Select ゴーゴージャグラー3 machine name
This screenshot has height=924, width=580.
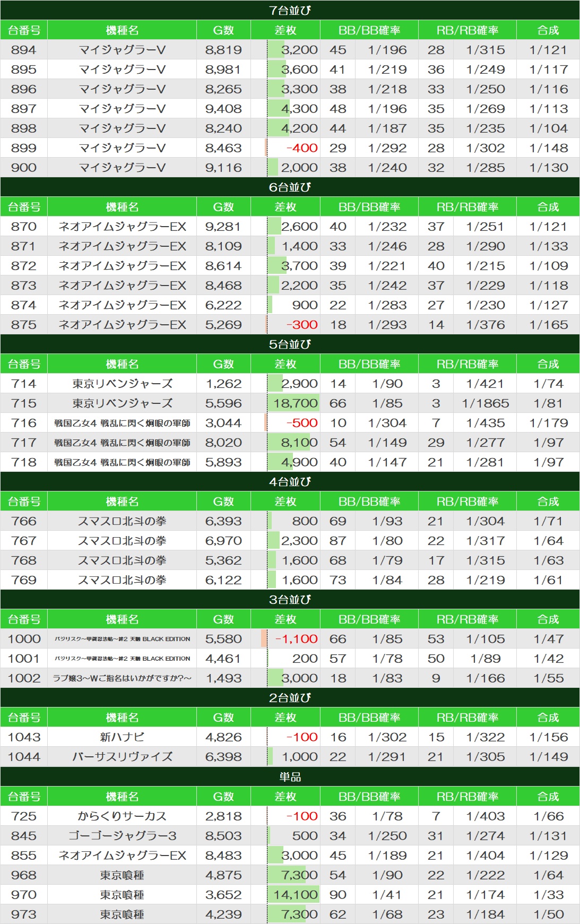point(122,836)
